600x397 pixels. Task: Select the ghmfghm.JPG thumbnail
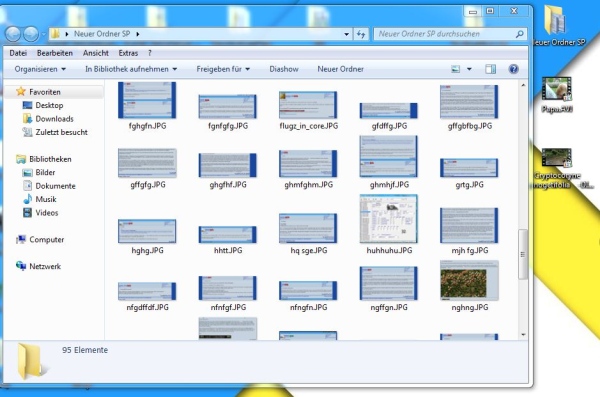308,164
